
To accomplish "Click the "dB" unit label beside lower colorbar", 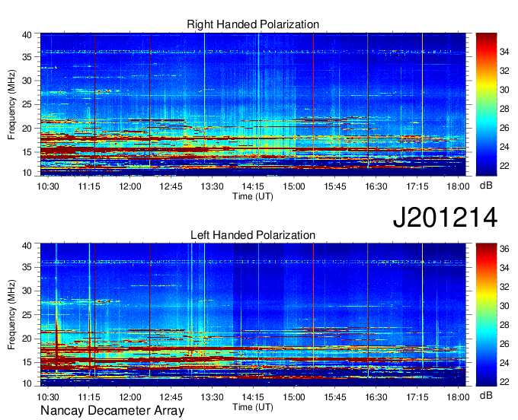I will 486,396.
